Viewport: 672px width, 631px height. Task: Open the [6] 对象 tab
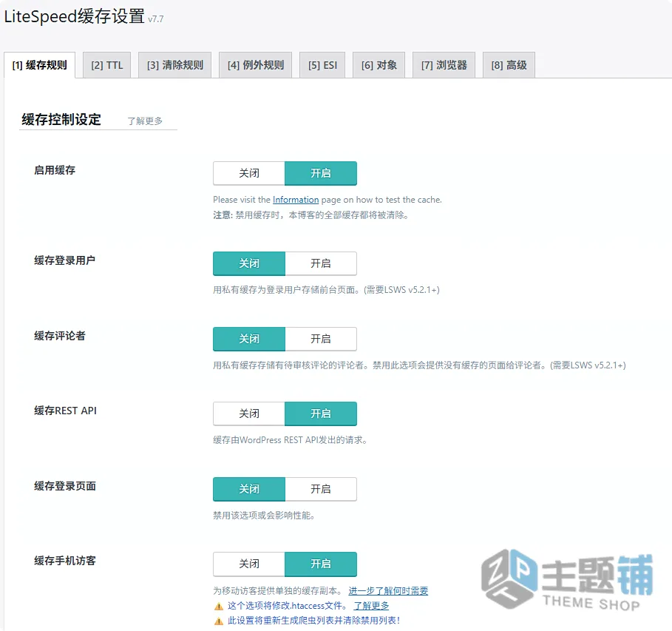coord(379,65)
